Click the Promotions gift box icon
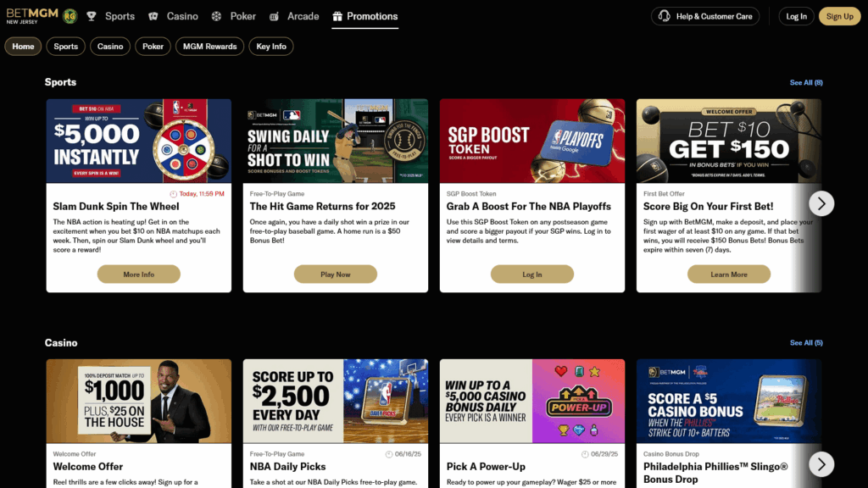 click(x=337, y=16)
